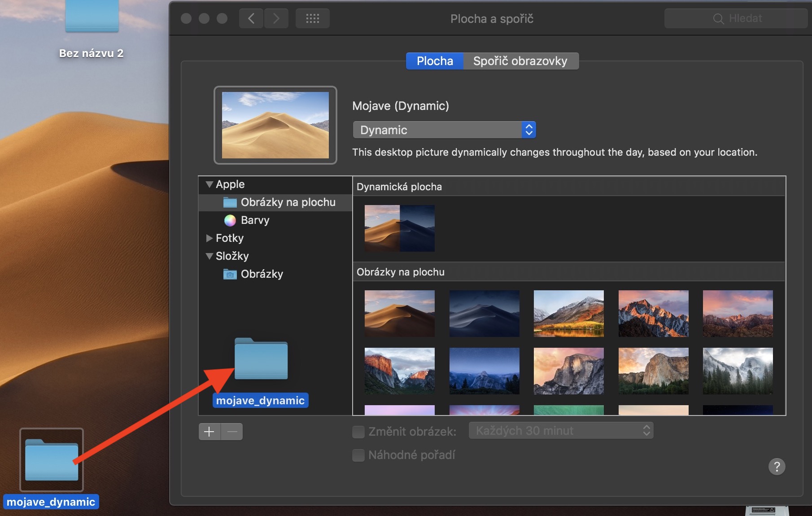
Task: Select the Plocha tab
Action: click(434, 61)
